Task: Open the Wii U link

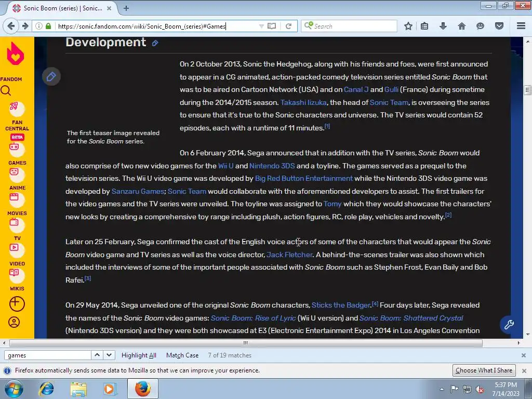Action: [225, 166]
